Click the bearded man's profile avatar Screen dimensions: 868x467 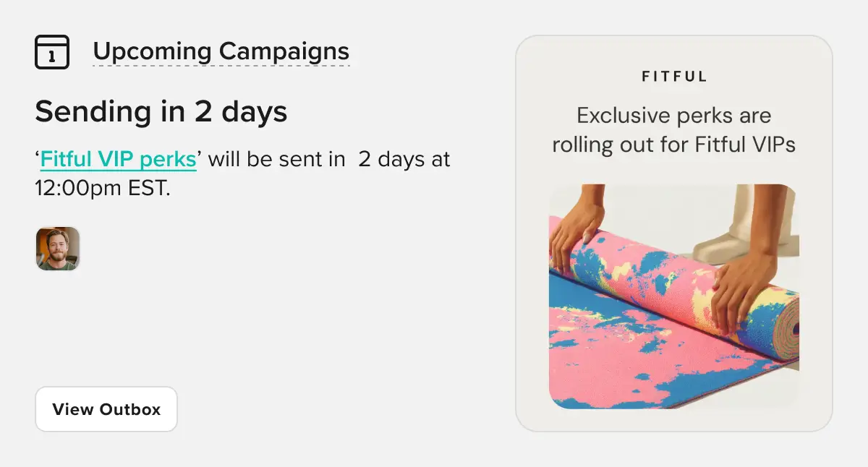(x=58, y=249)
